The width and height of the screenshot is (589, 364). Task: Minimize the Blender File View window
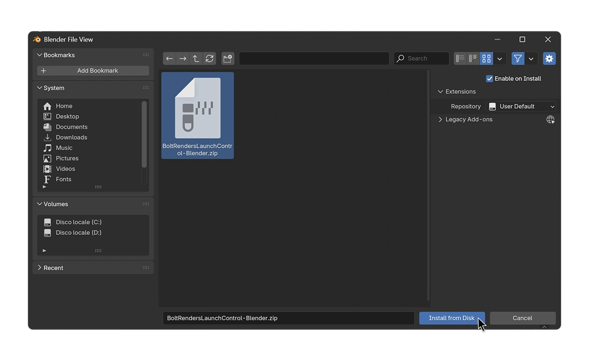(x=497, y=40)
